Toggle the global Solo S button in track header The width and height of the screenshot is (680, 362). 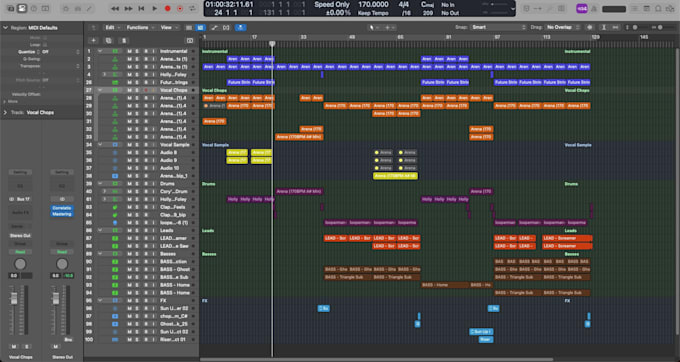[124, 40]
